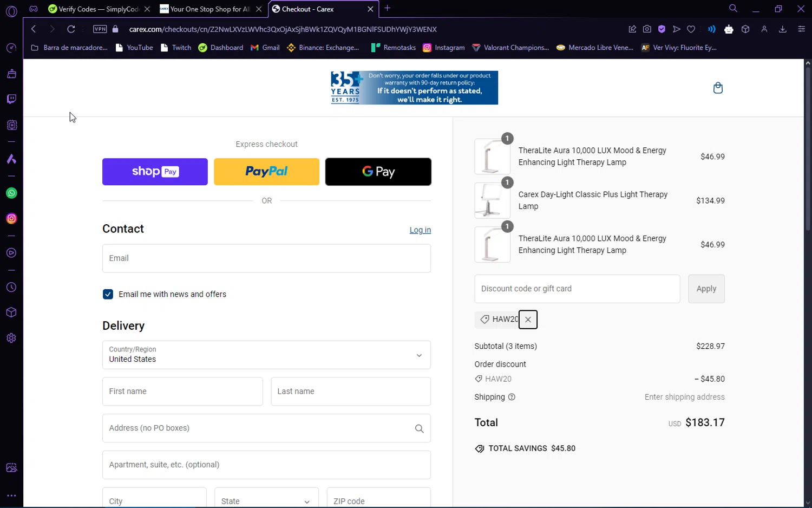Open the Easy Setup menu icon

point(801,29)
